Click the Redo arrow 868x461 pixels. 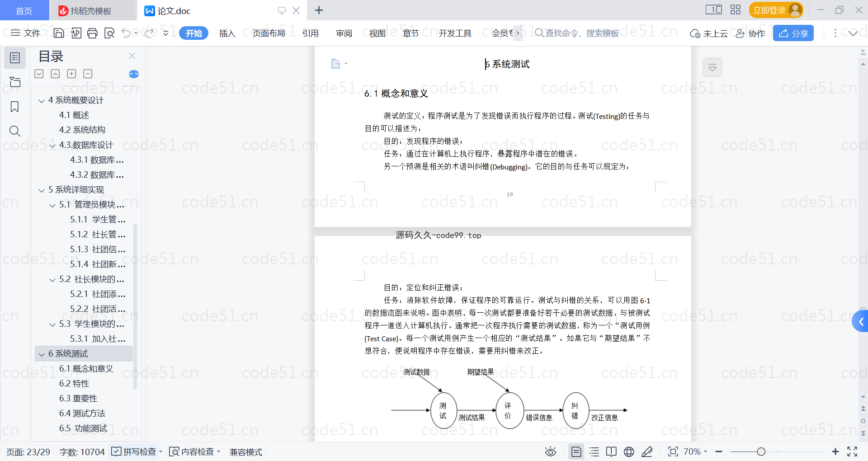pos(149,33)
